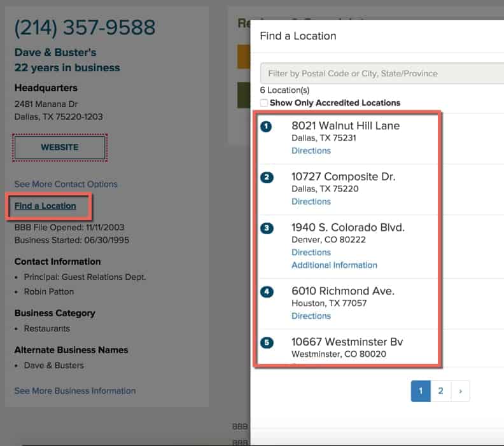Click Denver, CO 80222 city line

click(x=328, y=239)
